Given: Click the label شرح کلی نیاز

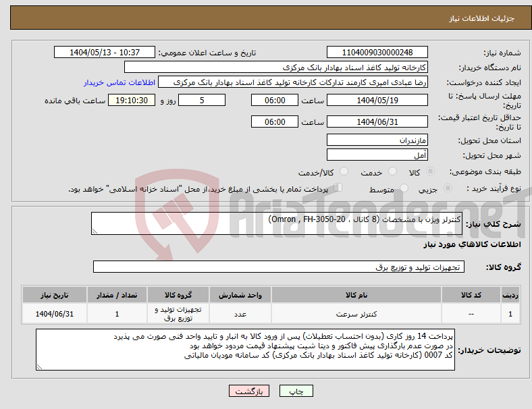Looking at the screenshot, I should (x=494, y=224).
